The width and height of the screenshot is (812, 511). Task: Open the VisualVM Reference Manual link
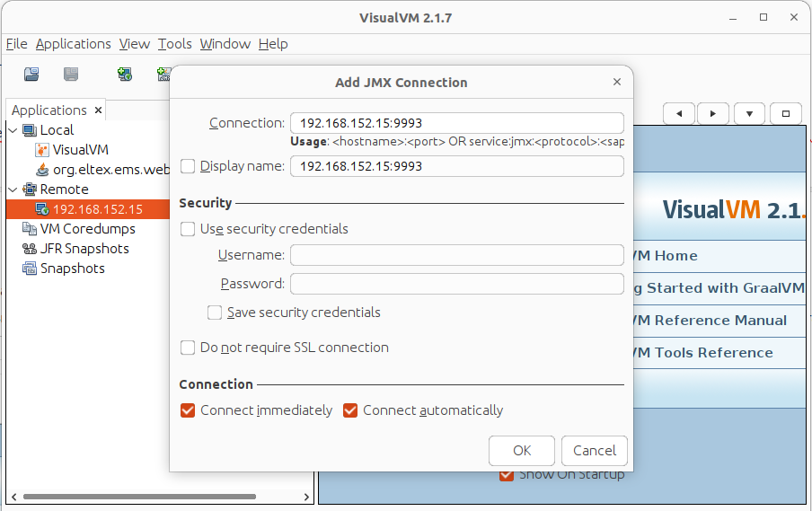point(710,321)
